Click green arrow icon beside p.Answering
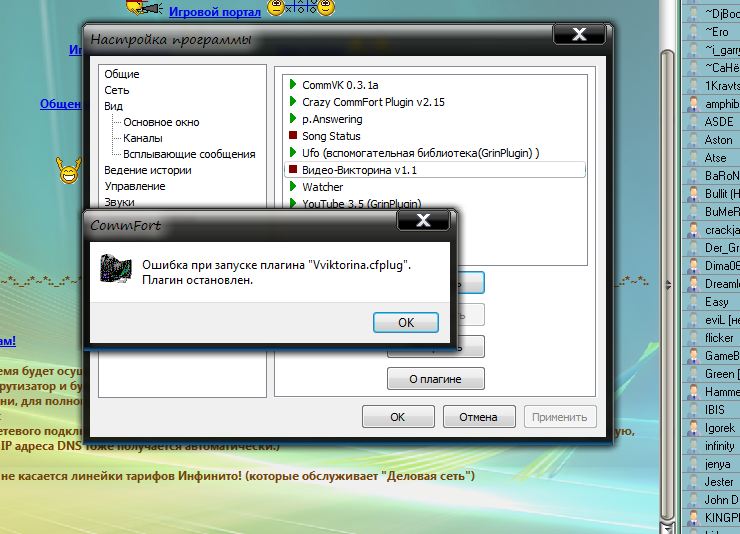 point(292,119)
